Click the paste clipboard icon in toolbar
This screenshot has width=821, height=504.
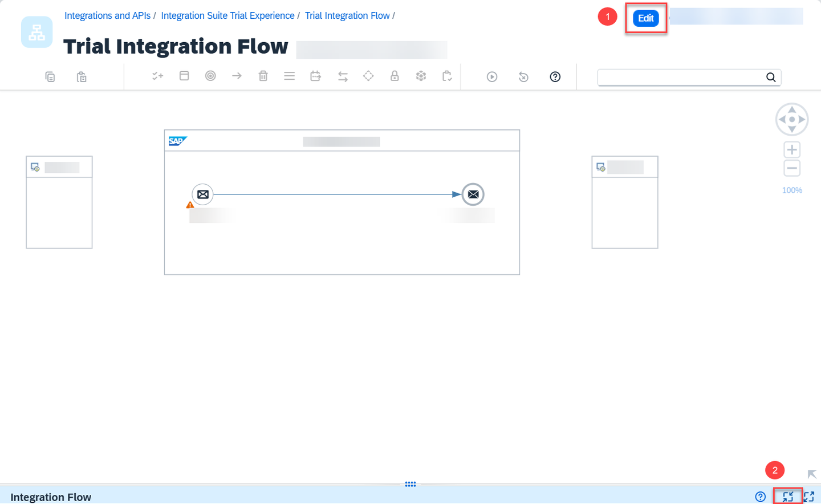(x=82, y=76)
